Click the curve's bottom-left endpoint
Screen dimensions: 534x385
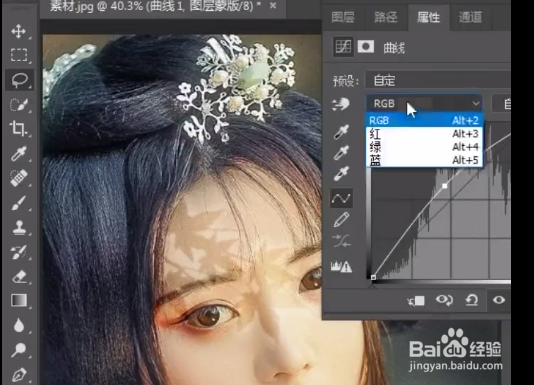373,277
